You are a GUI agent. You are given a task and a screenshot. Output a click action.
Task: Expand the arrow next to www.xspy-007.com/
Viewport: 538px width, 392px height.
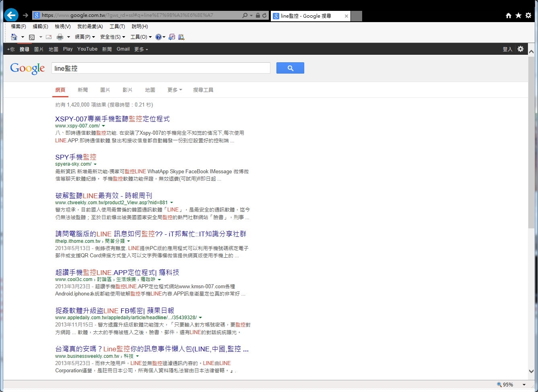(x=103, y=126)
